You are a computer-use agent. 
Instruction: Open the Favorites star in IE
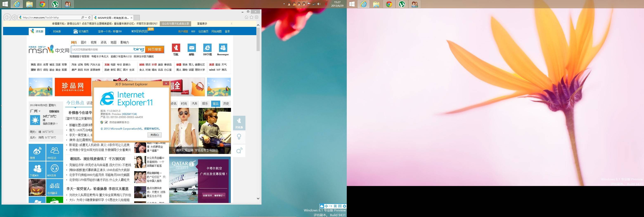251,17
